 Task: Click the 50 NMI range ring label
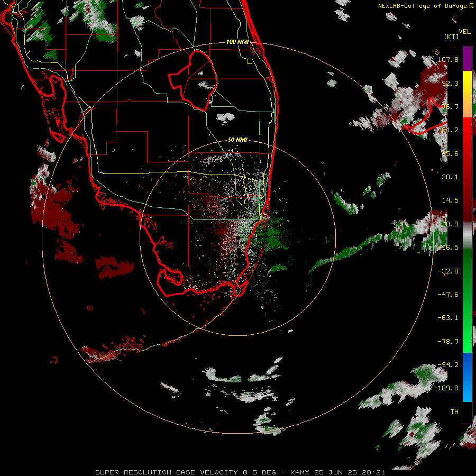(x=237, y=140)
